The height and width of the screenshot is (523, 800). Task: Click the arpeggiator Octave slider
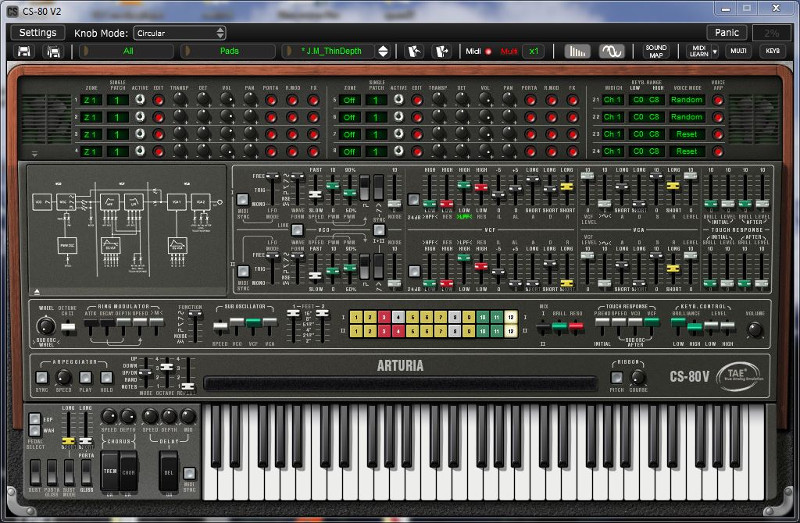pos(167,373)
